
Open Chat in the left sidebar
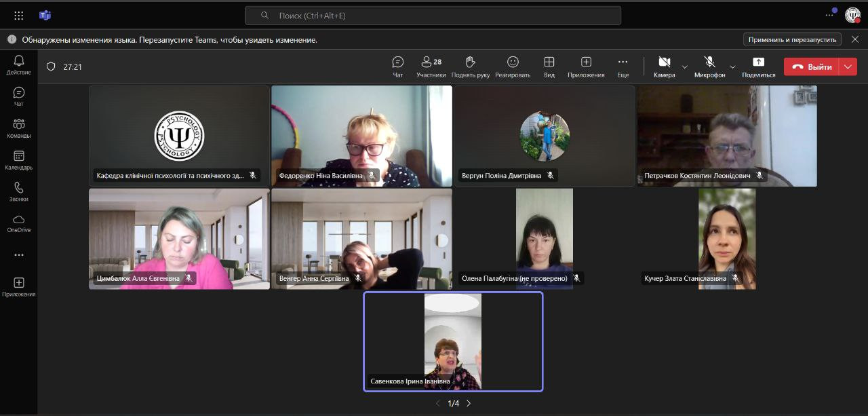tap(18, 96)
